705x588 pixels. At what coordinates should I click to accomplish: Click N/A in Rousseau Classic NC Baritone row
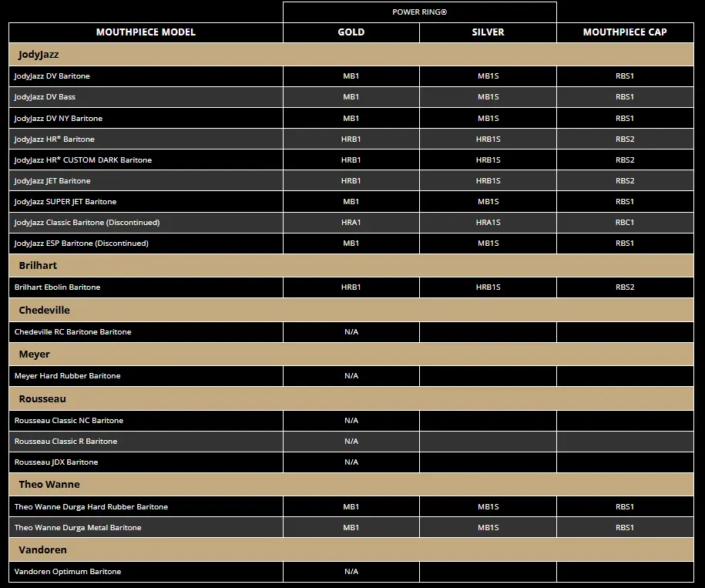point(351,420)
